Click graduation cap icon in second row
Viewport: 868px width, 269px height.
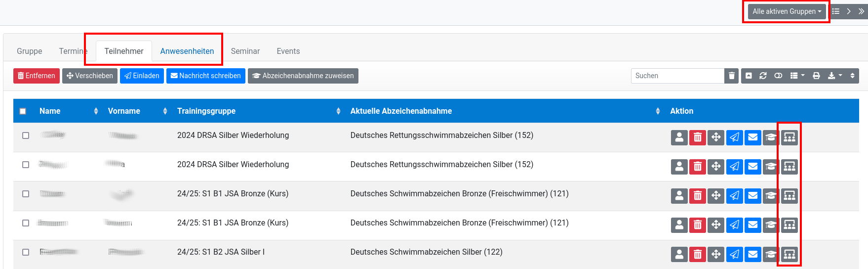pyautogui.click(x=771, y=167)
